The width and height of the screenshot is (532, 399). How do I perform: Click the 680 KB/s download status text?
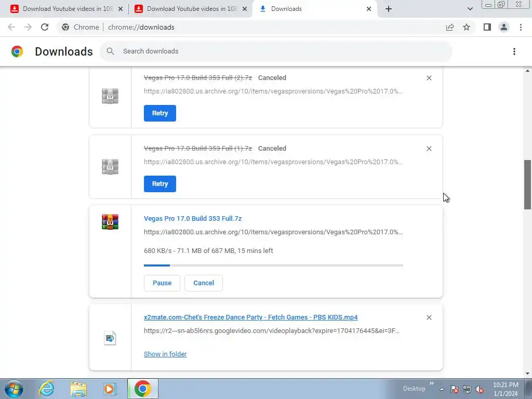click(x=208, y=251)
